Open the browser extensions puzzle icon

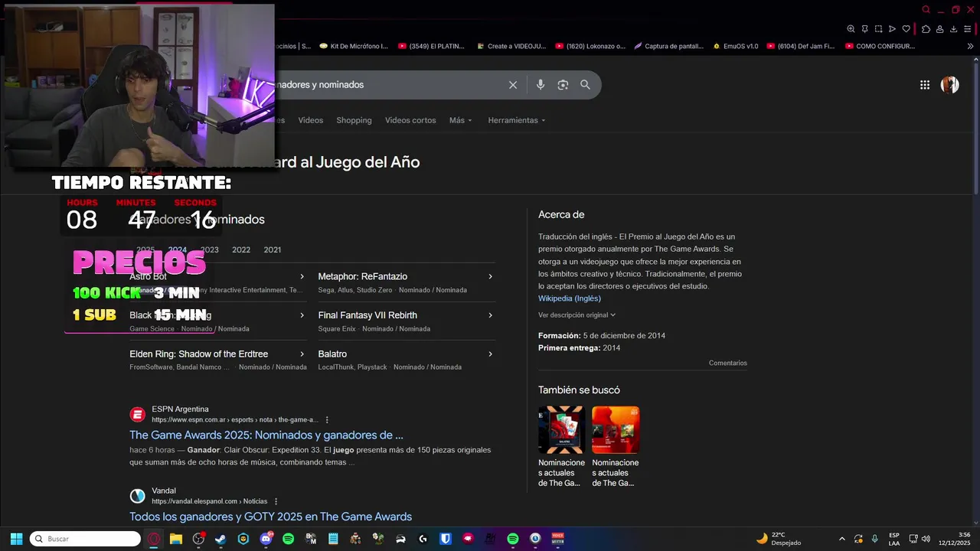(926, 29)
